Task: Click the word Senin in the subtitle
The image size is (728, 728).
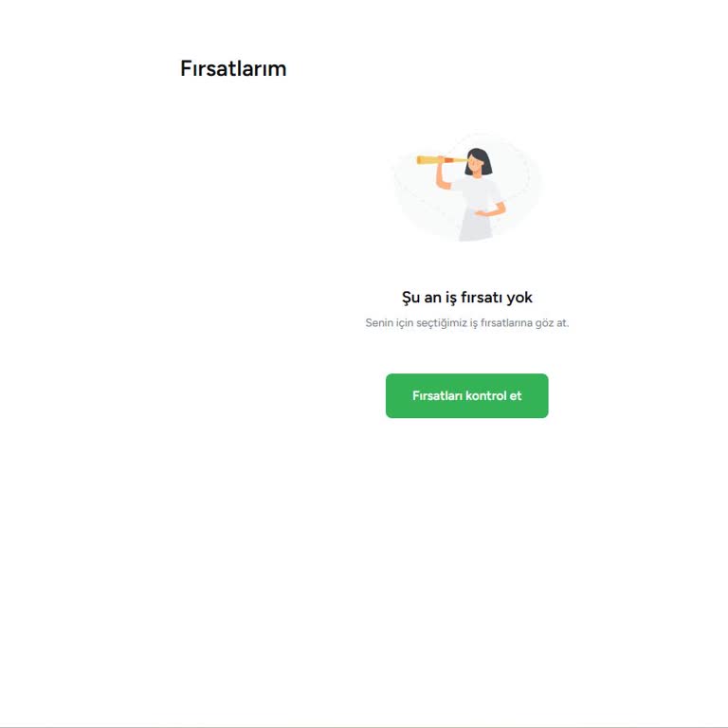Action: pyautogui.click(x=379, y=322)
